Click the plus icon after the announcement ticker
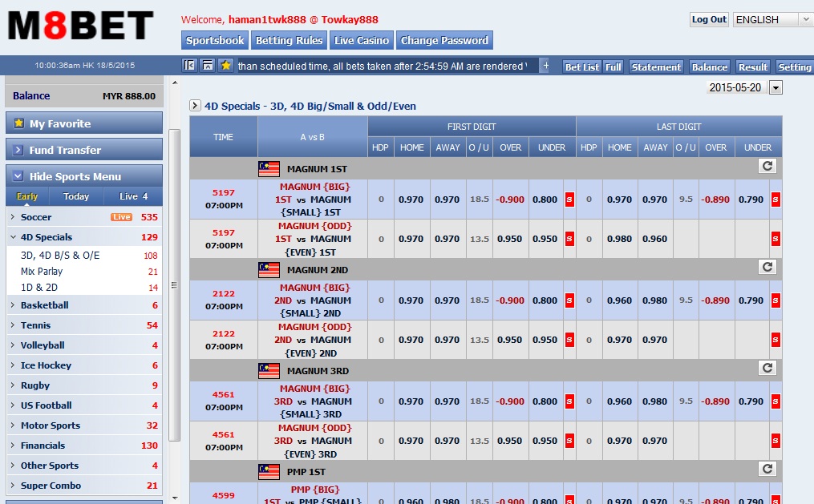This screenshot has width=814, height=504. coord(545,66)
